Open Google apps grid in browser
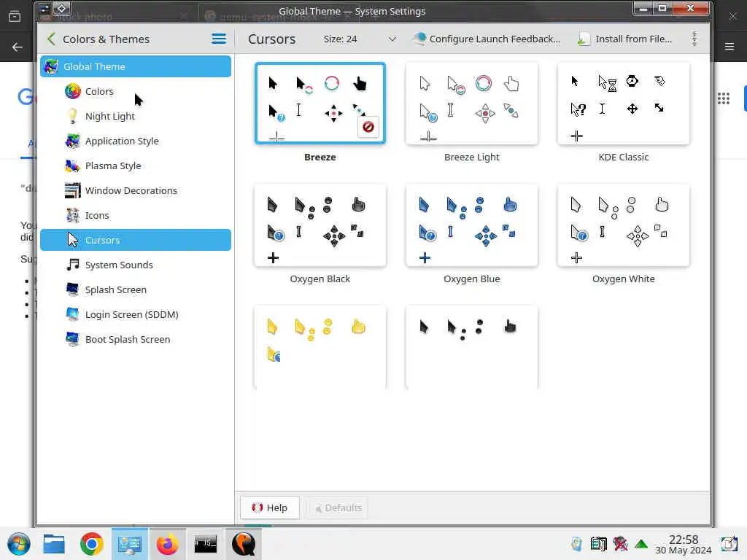 pyautogui.click(x=724, y=98)
